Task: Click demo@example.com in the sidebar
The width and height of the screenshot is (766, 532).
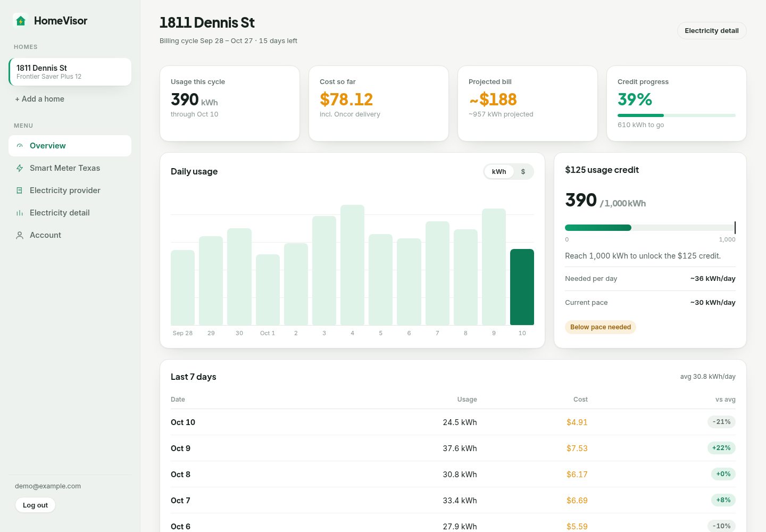Action: (x=48, y=486)
